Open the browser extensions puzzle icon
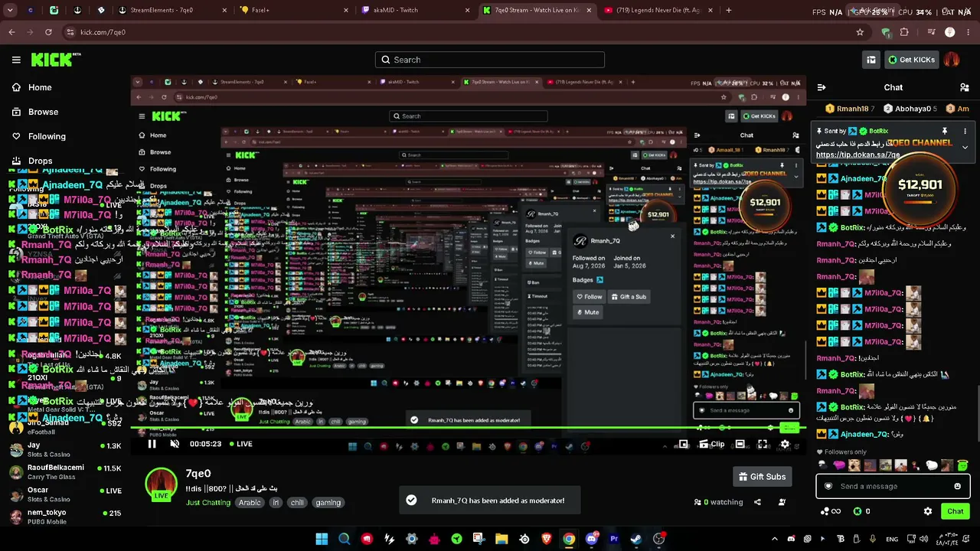Screen dimensions: 980x551 click(904, 32)
